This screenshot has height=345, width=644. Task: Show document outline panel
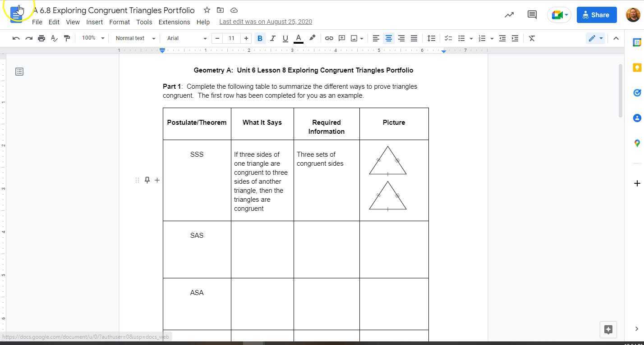[19, 72]
